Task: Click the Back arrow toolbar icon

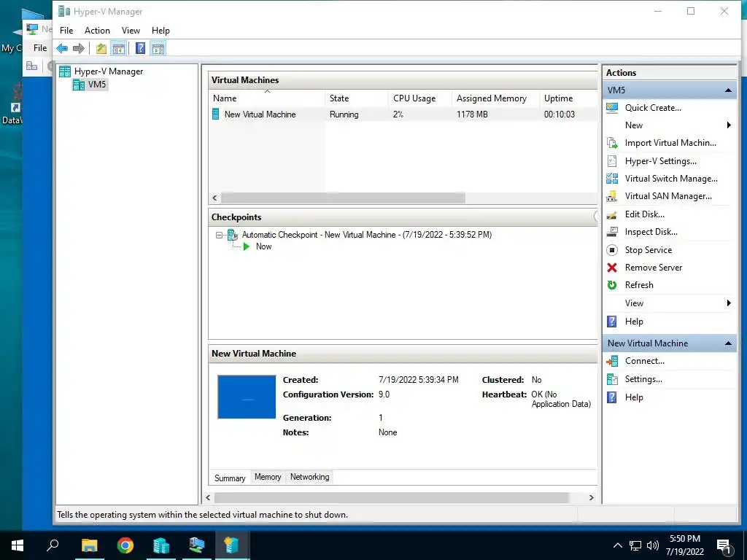Action: tap(62, 48)
